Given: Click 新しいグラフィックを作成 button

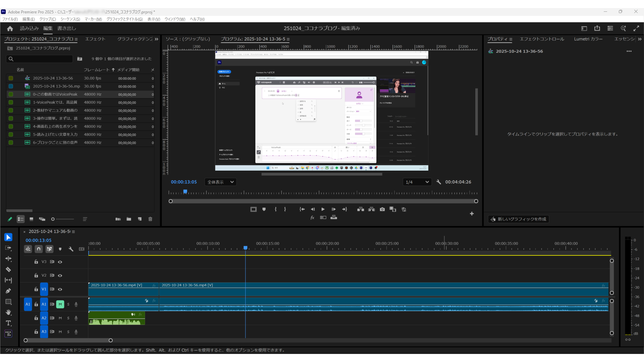Looking at the screenshot, I should (518, 219).
